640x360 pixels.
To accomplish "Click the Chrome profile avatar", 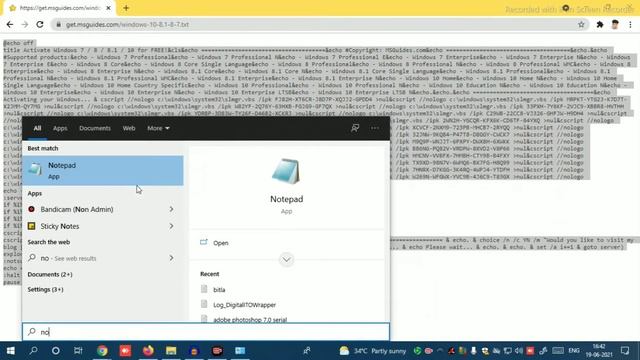I will click(x=615, y=24).
